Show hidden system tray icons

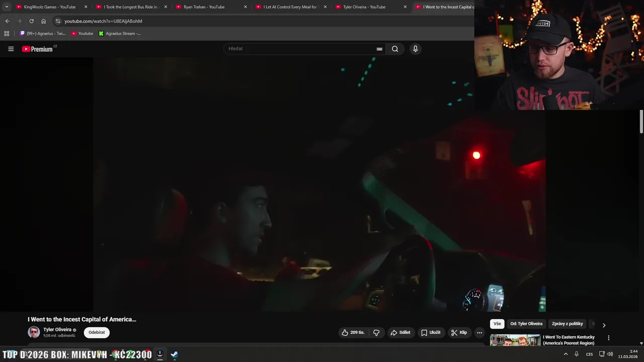(566, 354)
